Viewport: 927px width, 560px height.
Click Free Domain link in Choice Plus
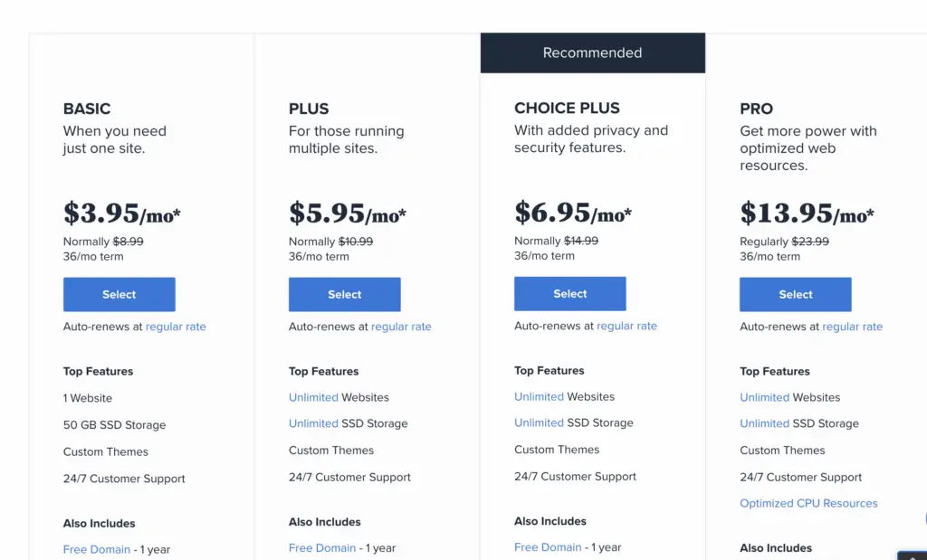[548, 547]
